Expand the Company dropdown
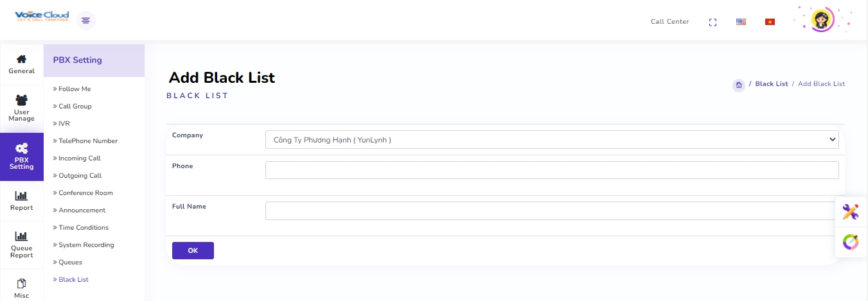 552,139
